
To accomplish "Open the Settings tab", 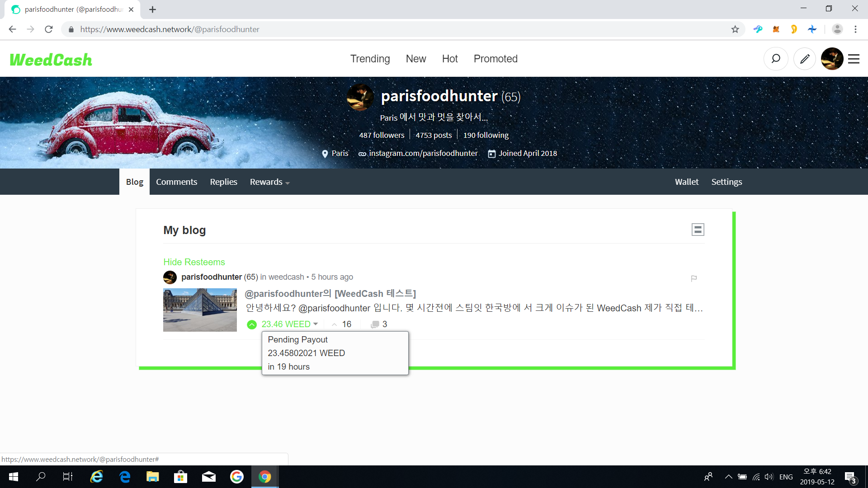I will (x=726, y=182).
